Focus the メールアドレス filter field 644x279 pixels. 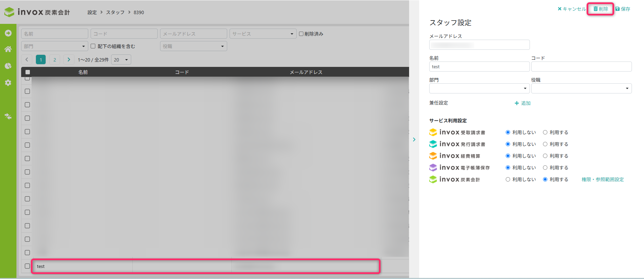point(193,34)
